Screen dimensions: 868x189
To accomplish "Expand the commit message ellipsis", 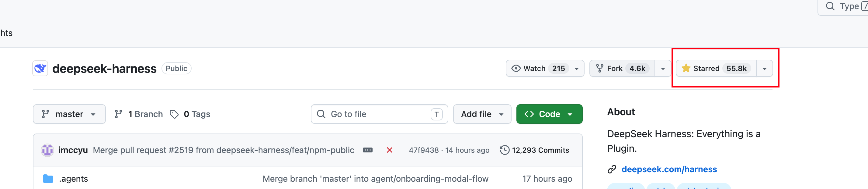I will click(367, 150).
